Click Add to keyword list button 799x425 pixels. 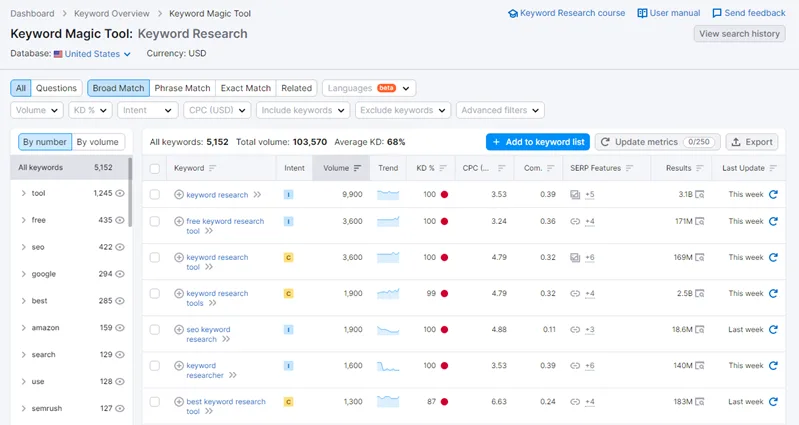point(538,142)
